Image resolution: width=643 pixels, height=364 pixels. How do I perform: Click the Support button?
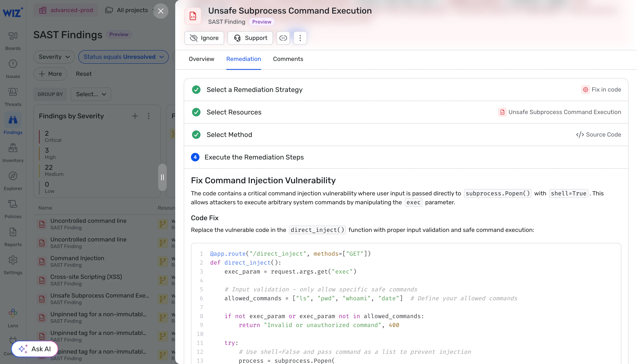250,38
